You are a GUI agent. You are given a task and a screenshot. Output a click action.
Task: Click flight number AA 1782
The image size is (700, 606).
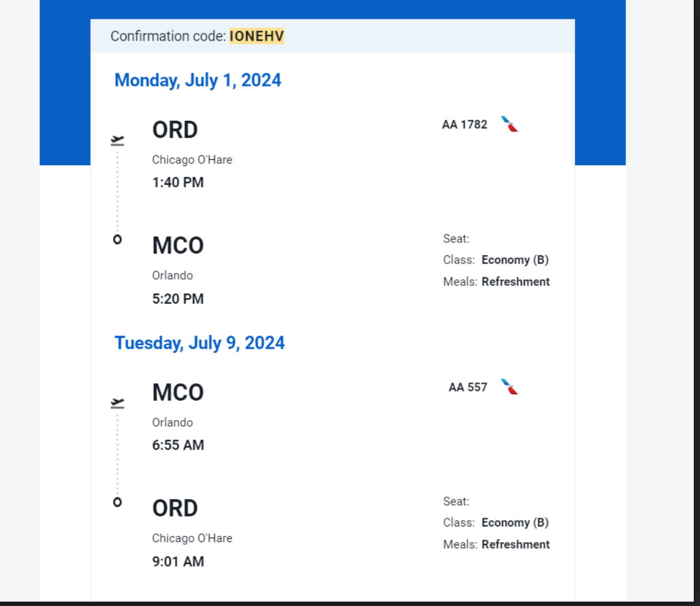tap(464, 124)
